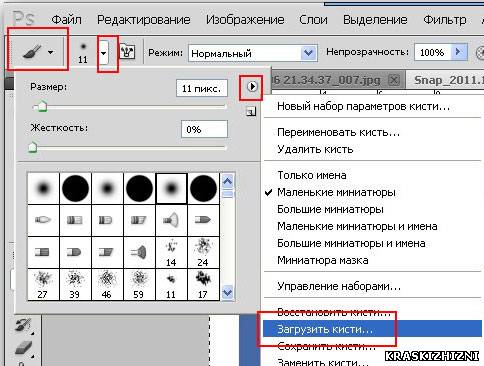Select spatter brush labeled 46
The image size is (484, 366).
pyautogui.click(x=107, y=284)
